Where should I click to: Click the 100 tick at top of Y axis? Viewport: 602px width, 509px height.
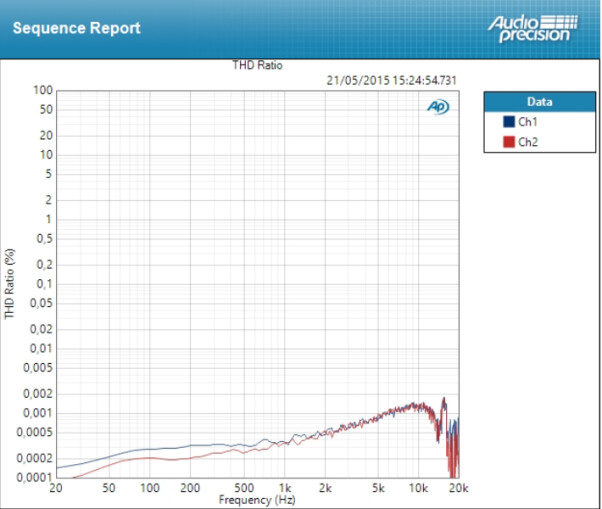tap(43, 90)
